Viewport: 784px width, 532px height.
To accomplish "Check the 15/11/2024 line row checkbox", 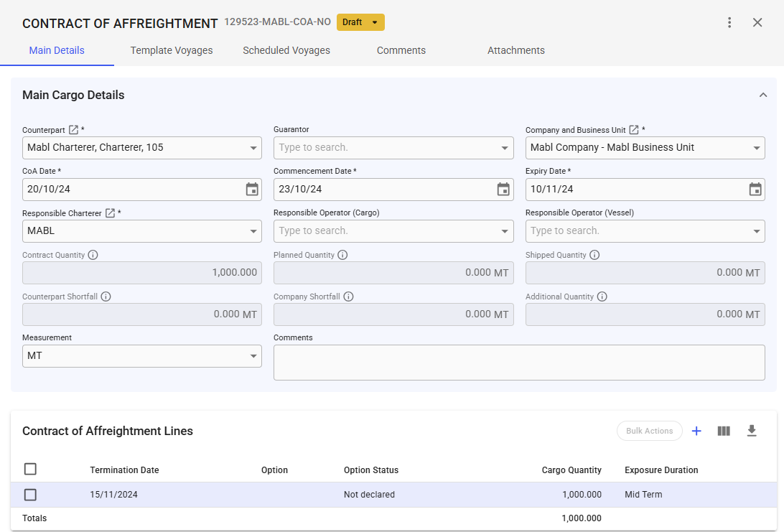I will [30, 495].
